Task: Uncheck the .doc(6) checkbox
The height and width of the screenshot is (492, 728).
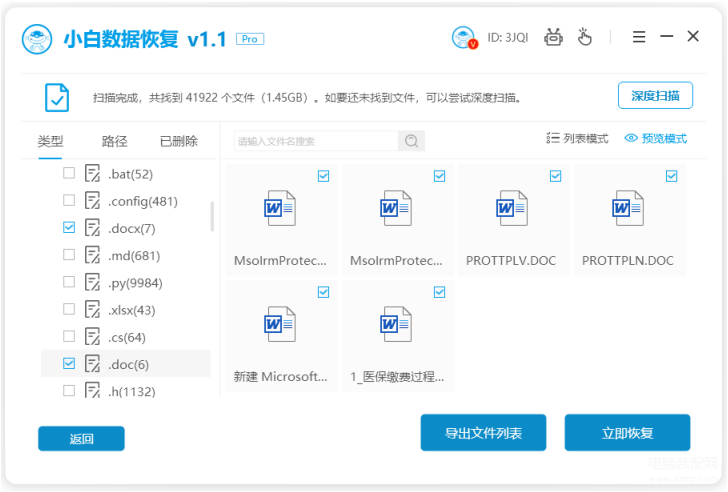Action: tap(69, 363)
